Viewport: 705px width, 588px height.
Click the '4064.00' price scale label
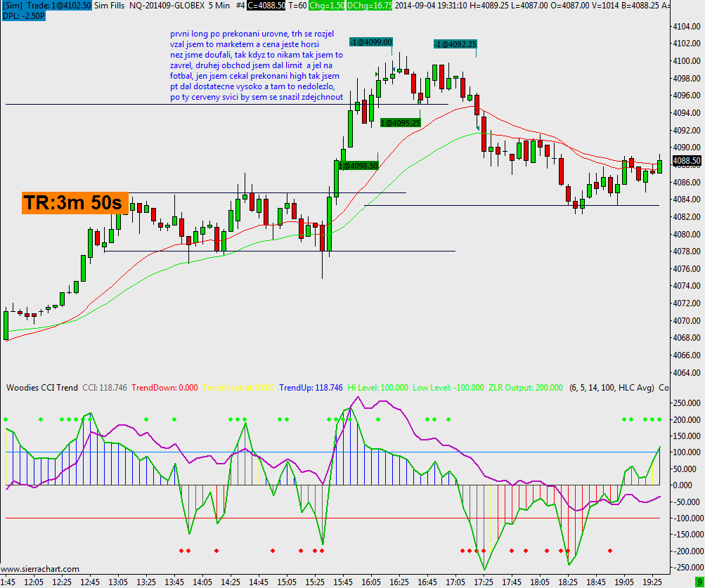tap(687, 372)
